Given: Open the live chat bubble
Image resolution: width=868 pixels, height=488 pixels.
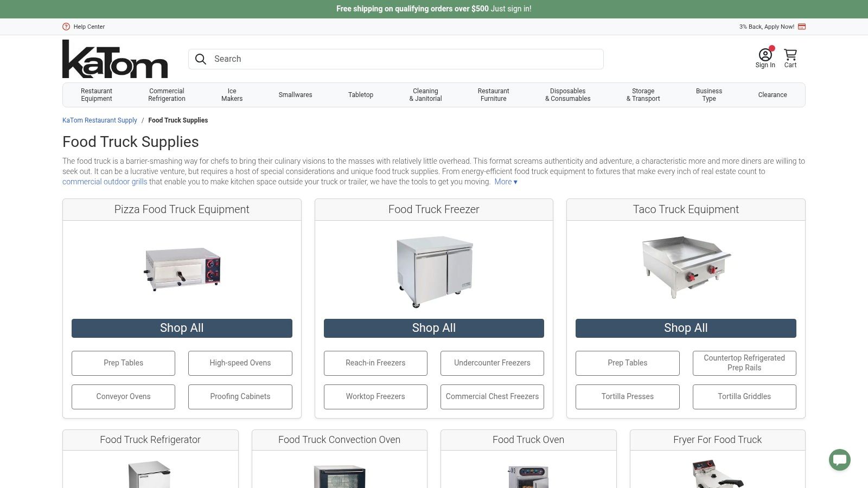Looking at the screenshot, I should (839, 460).
